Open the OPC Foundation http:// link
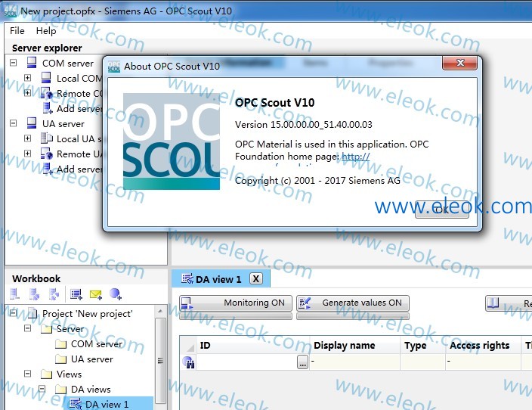The height and width of the screenshot is (410, 532). point(356,157)
